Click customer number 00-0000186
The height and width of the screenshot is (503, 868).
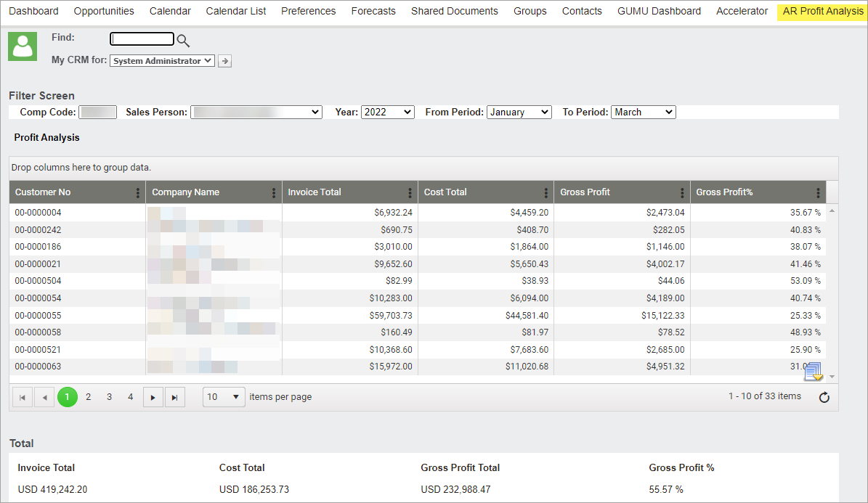click(x=38, y=247)
